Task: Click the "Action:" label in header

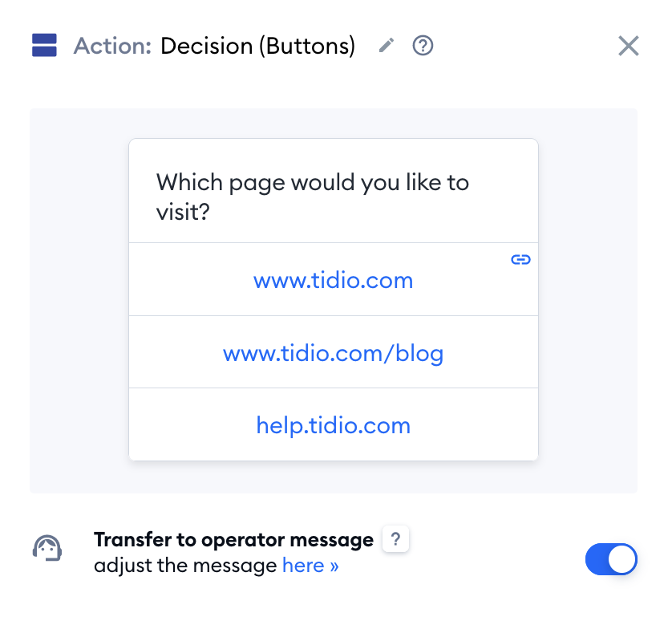Action: point(112,46)
